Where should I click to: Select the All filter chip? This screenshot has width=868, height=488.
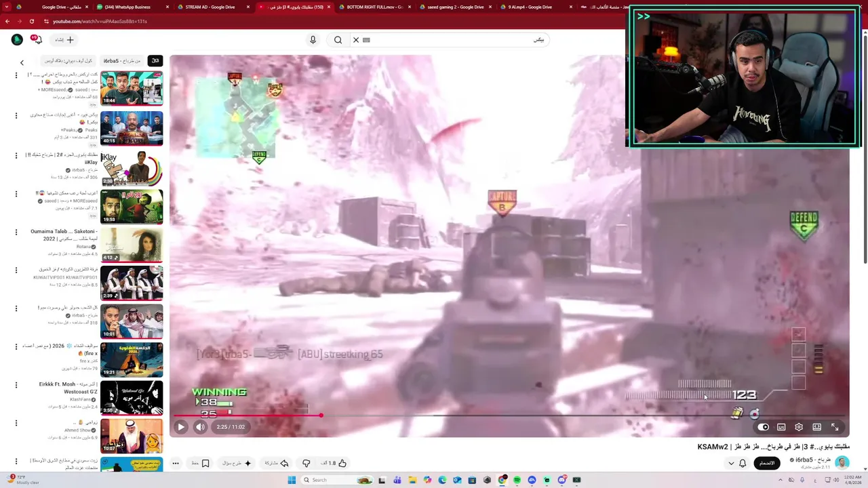point(155,61)
